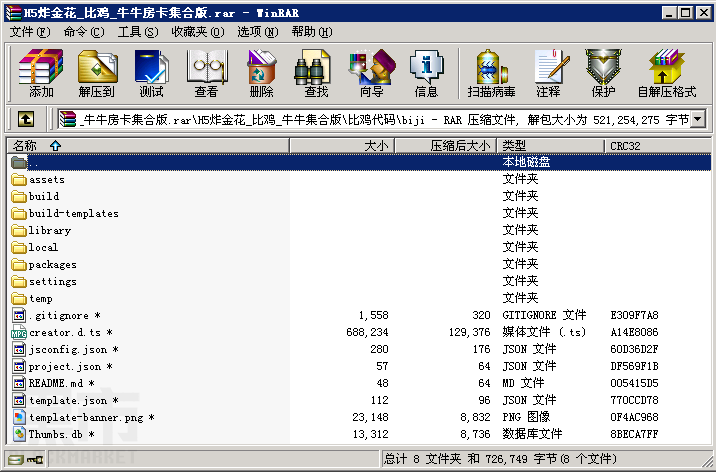Select the temp folder row
The height and width of the screenshot is (472, 716).
tap(359, 299)
